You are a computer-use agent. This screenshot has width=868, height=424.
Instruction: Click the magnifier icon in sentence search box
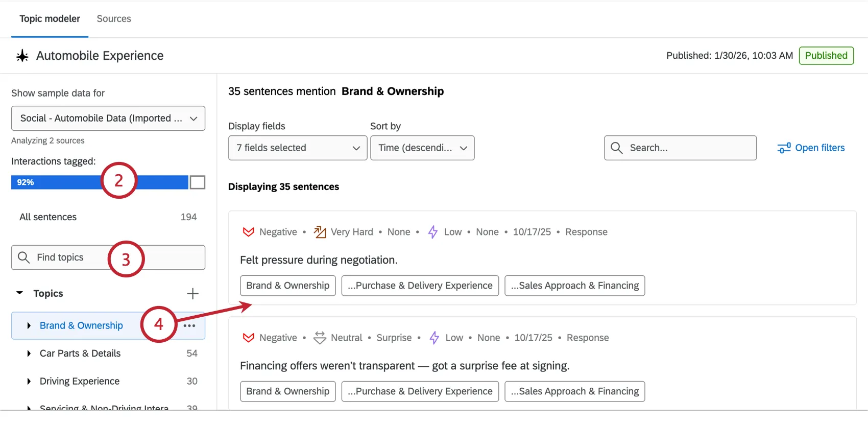point(617,148)
